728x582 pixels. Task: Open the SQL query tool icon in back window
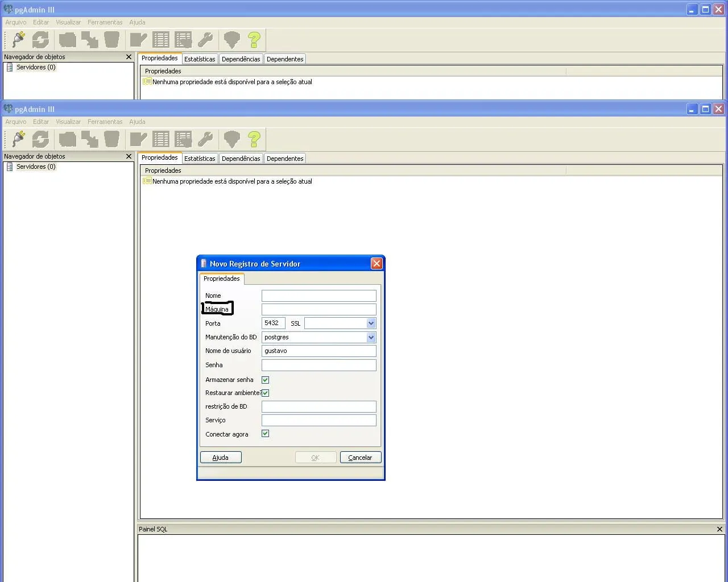[x=139, y=39]
